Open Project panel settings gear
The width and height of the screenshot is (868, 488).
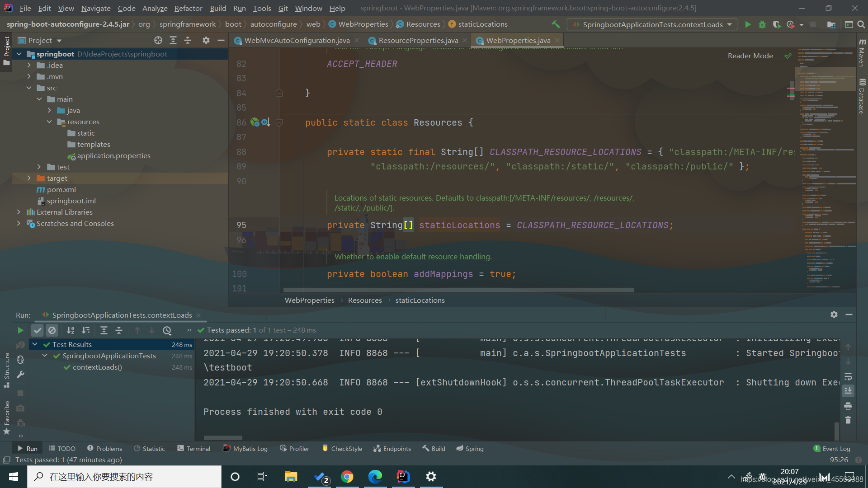(206, 41)
